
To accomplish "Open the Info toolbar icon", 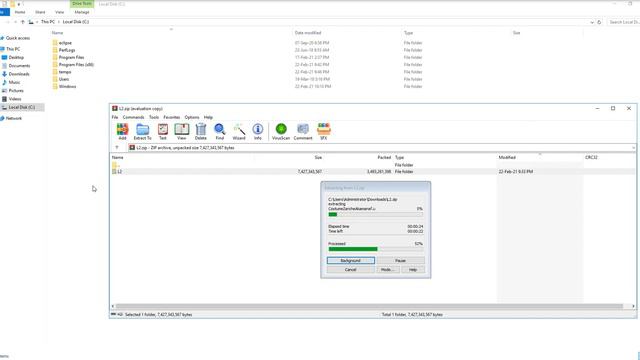I will click(258, 131).
